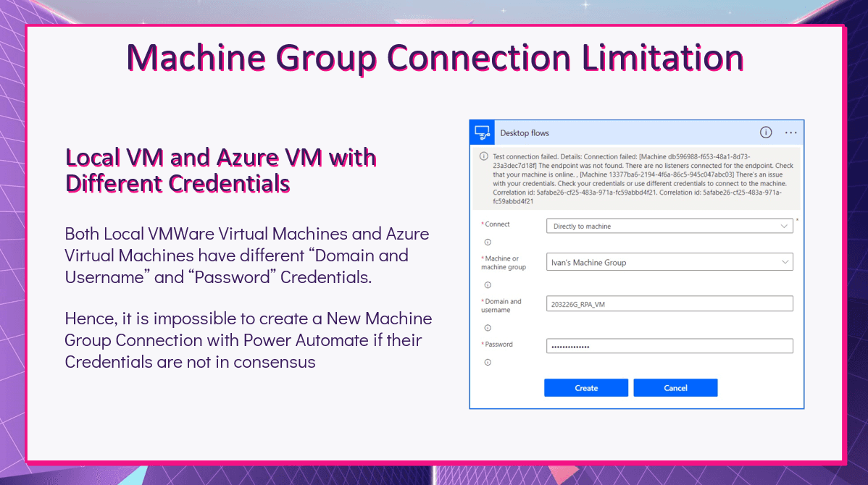Viewport: 868px width, 485px height.
Task: Open the 'Ivan's Machine Group' dropdown
Action: tap(669, 262)
